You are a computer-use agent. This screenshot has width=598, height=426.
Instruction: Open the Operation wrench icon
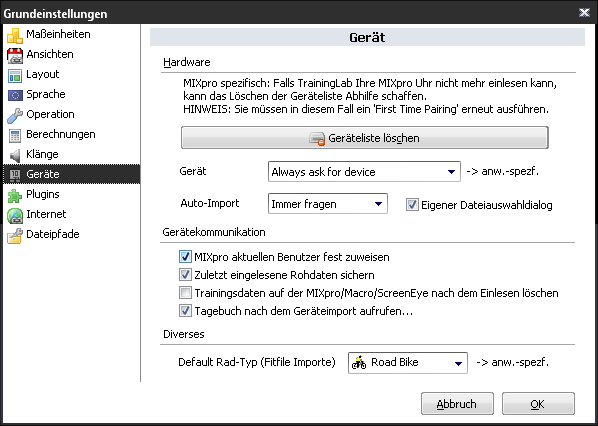(x=15, y=115)
